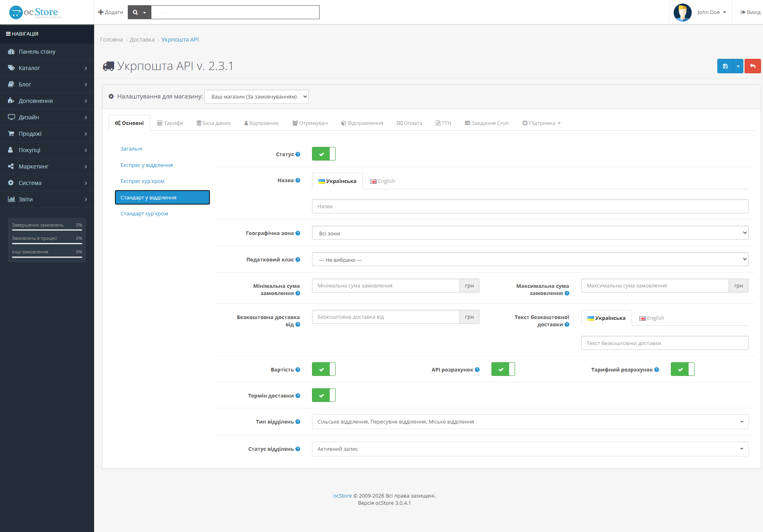Switch to the Відправлення tab
The image size is (763, 532).
(362, 123)
